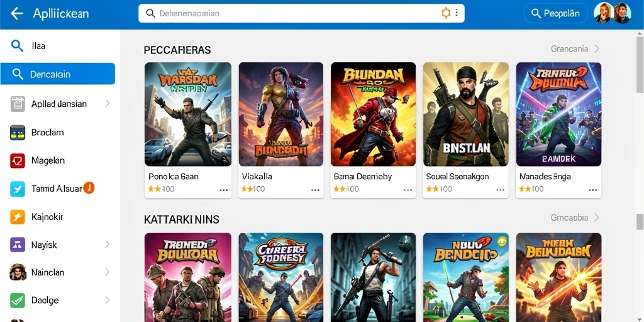
Task: Open more options for Souai Ssenakgon
Action: 500,190
